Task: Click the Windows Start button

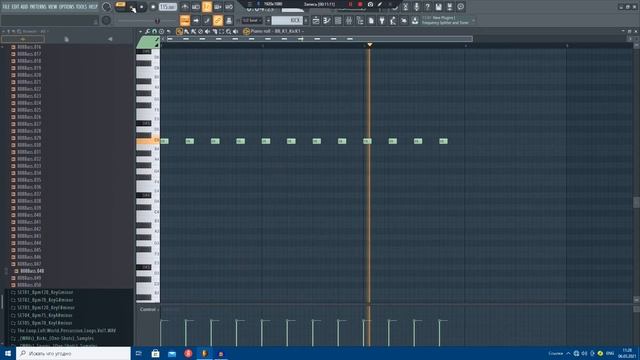Action: point(8,353)
